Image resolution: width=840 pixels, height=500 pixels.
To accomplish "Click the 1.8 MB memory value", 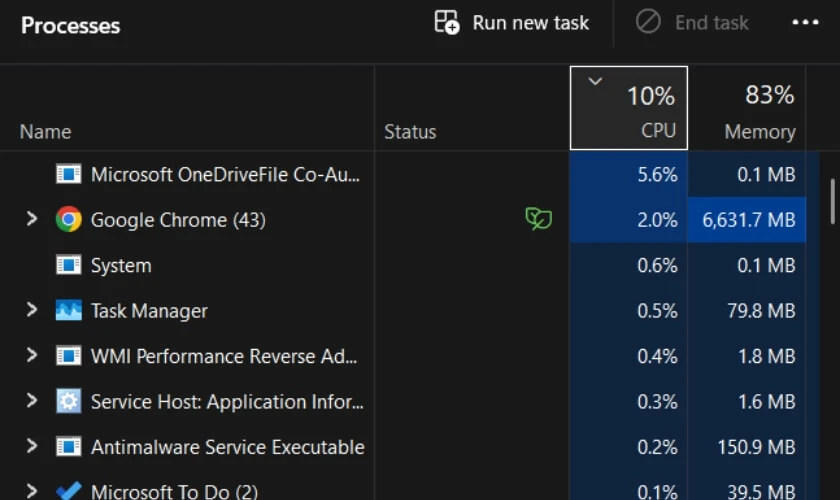I will (x=767, y=356).
